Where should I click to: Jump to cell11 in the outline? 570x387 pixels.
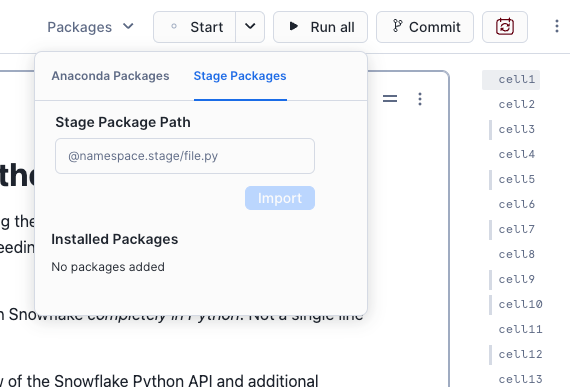click(x=520, y=329)
